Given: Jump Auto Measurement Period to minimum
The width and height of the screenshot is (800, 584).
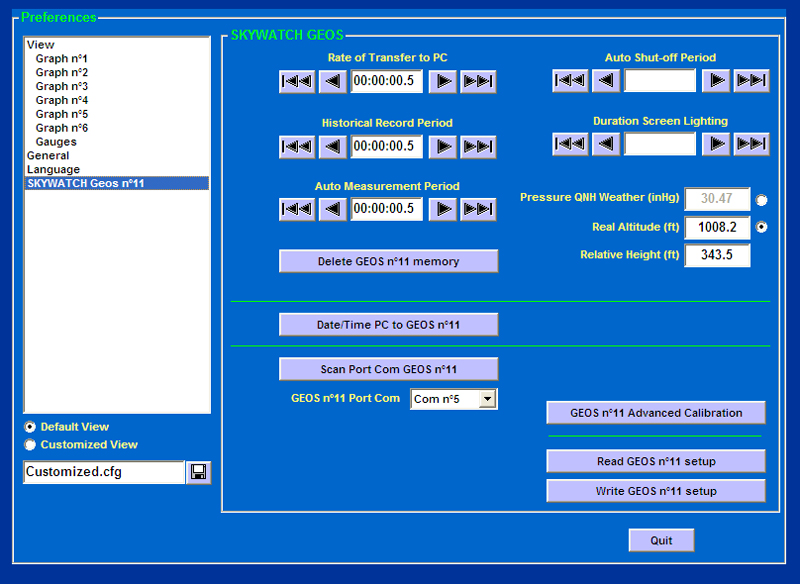Looking at the screenshot, I should (297, 209).
